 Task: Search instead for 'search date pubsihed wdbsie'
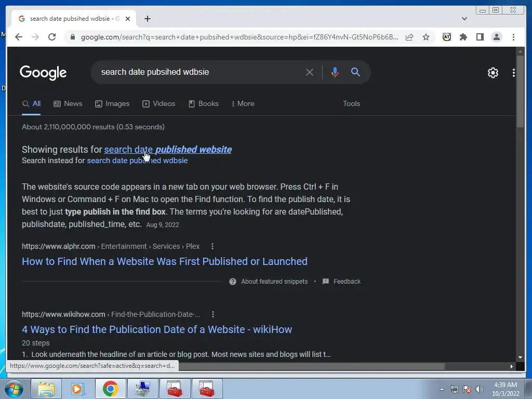(137, 161)
